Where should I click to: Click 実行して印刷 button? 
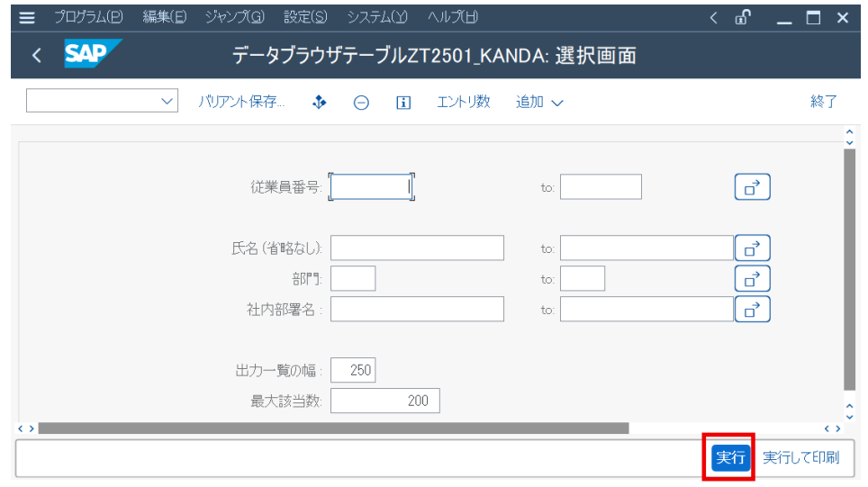tap(800, 457)
